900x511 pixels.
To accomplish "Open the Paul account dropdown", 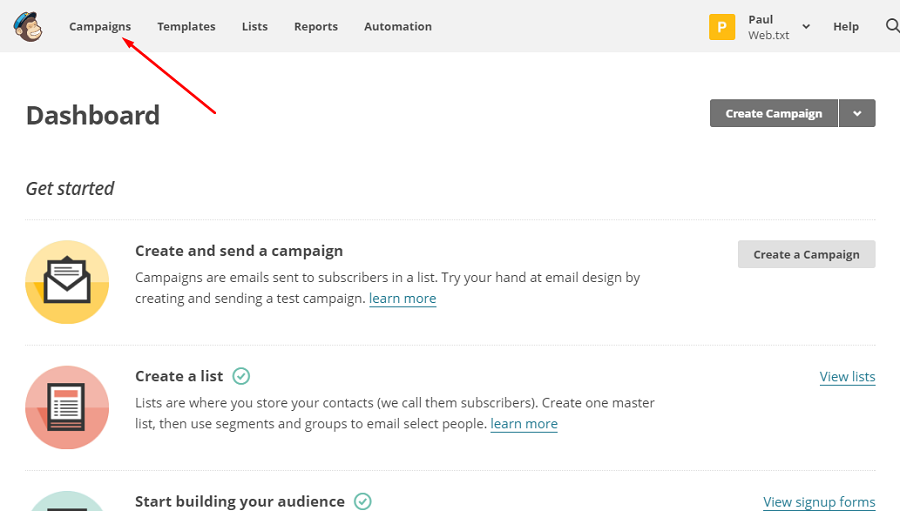I will tap(806, 27).
